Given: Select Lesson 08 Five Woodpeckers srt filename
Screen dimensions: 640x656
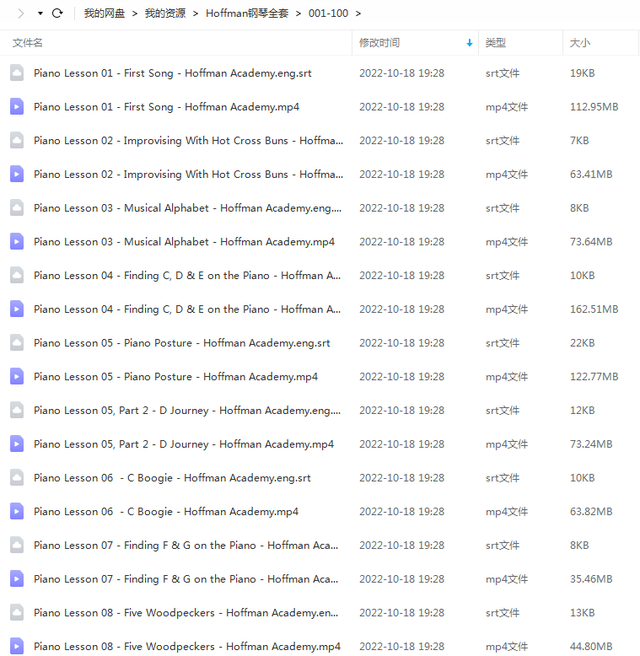Looking at the screenshot, I should [x=186, y=613].
